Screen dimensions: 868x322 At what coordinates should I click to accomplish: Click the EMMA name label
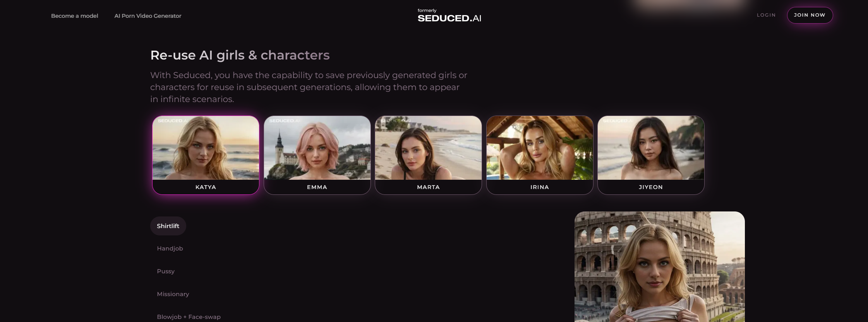pyautogui.click(x=317, y=187)
